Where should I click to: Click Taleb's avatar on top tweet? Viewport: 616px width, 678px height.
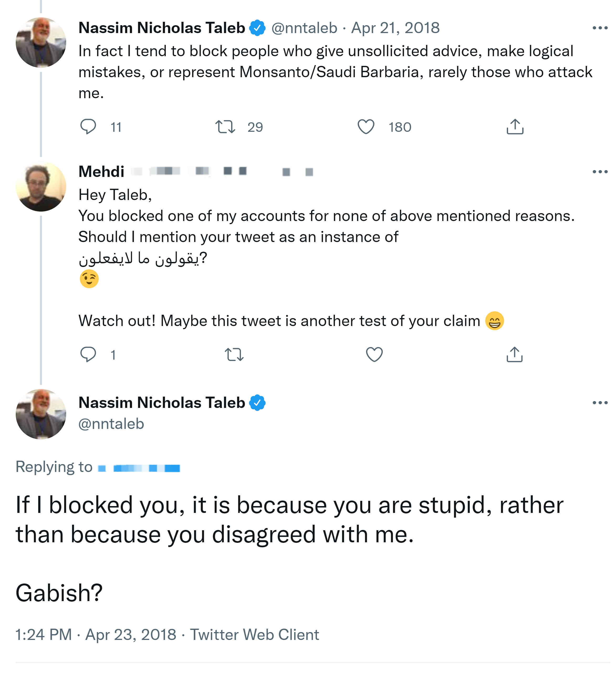click(x=41, y=43)
